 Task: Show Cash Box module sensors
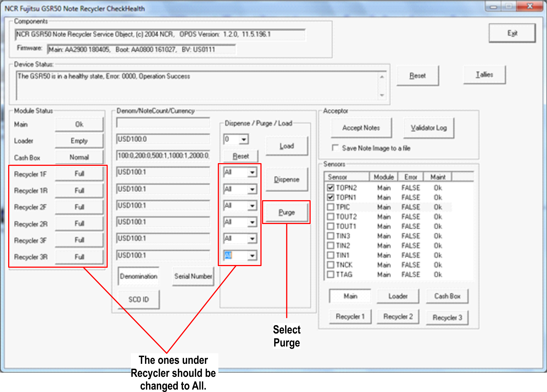447,296
